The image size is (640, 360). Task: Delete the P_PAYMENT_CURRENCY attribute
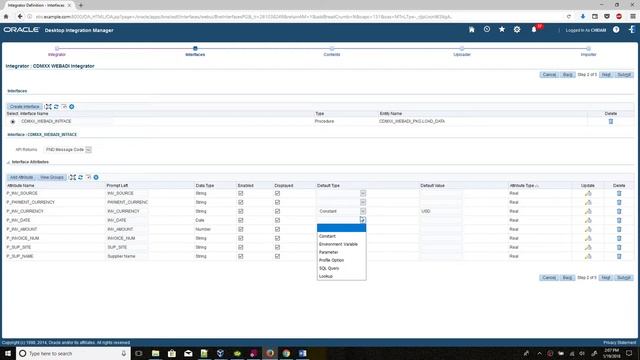[619, 202]
